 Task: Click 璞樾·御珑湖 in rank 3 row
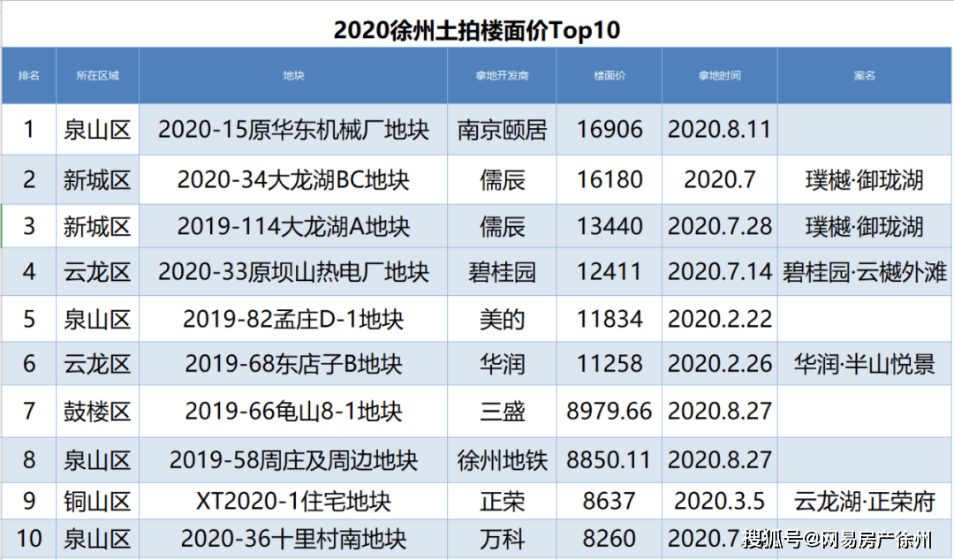[865, 226]
